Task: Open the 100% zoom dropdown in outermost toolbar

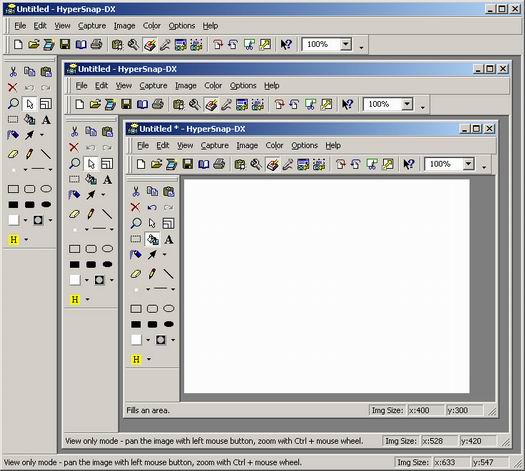Action: coord(346,44)
